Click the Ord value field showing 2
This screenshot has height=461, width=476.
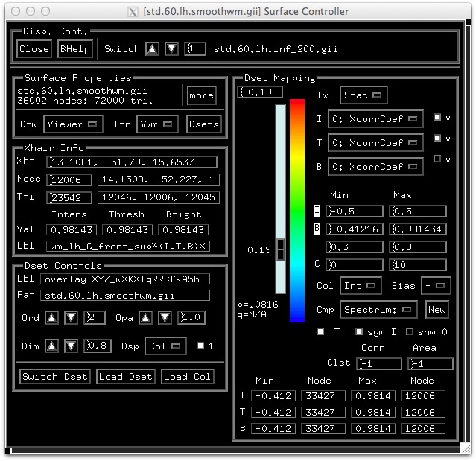coord(95,318)
